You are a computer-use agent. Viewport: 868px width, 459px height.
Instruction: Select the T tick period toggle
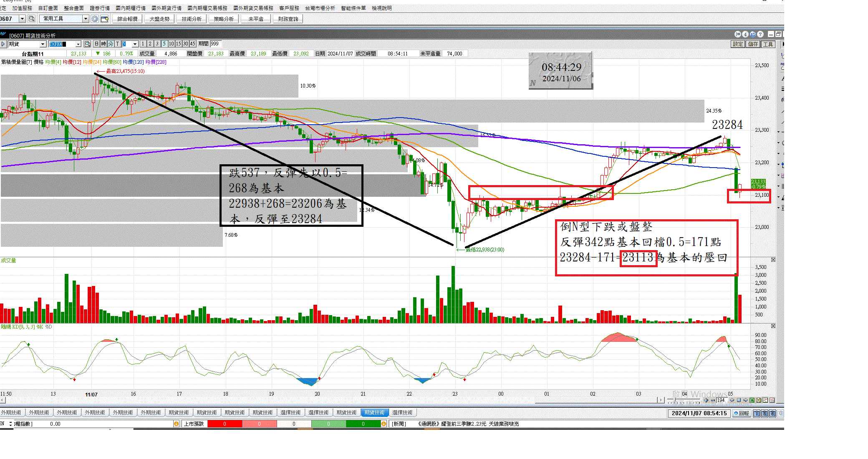coord(118,44)
